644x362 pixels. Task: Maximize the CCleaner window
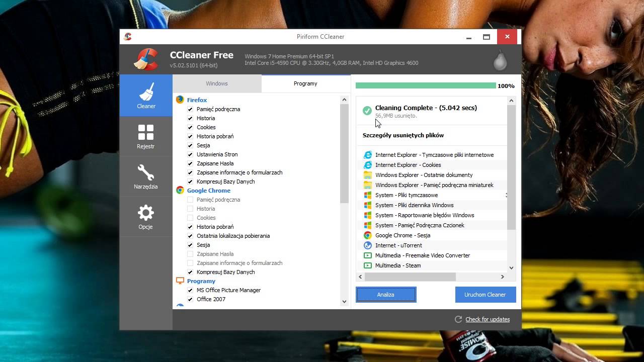(486, 37)
